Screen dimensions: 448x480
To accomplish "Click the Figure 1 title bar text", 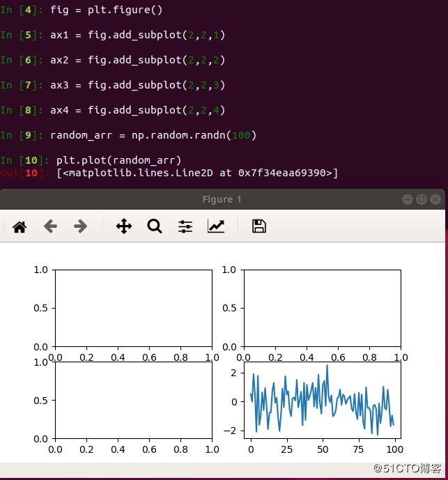I will 222,199.
